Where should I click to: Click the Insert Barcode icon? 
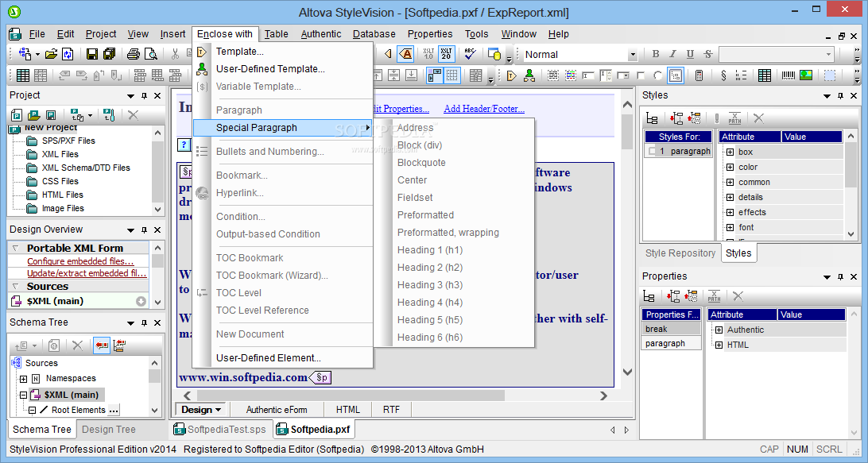point(789,75)
